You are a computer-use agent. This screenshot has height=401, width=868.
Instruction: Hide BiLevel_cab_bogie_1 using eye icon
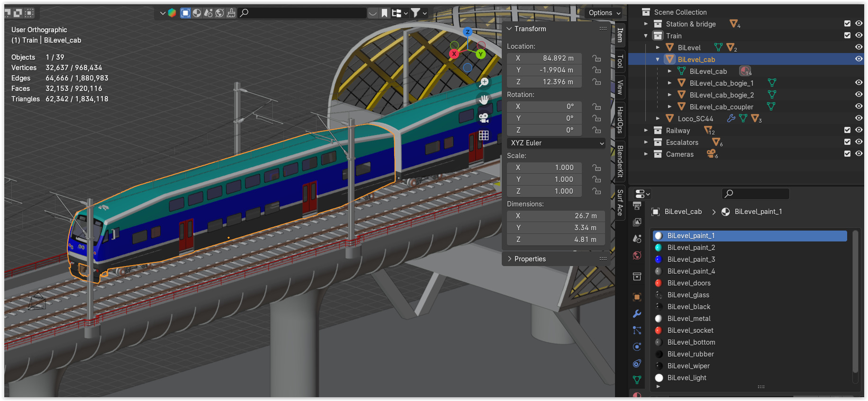pos(859,83)
